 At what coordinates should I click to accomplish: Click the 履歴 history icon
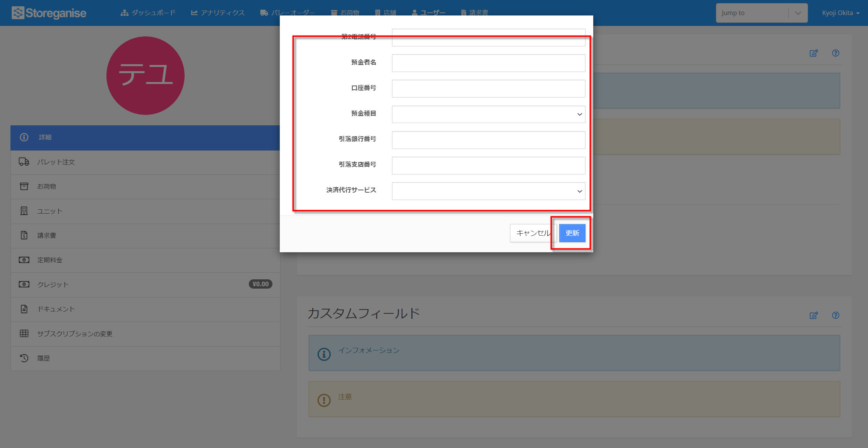[x=24, y=358]
